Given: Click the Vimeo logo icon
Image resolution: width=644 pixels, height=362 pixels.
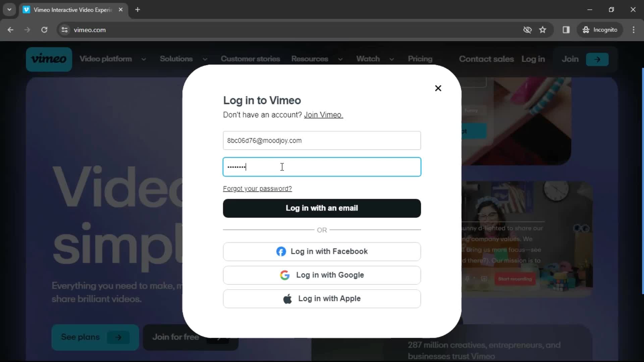Looking at the screenshot, I should [49, 59].
